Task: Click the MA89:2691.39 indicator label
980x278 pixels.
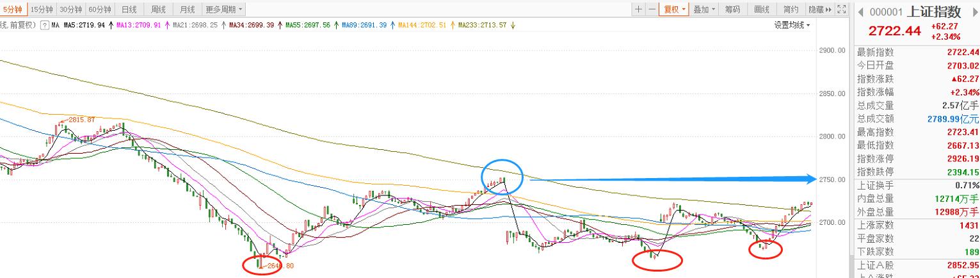Action: [x=364, y=25]
